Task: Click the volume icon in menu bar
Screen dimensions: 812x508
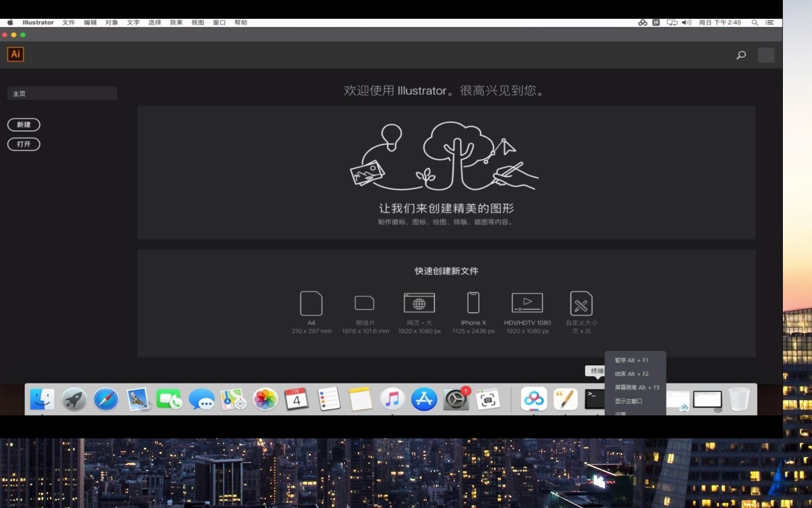Action: click(687, 23)
